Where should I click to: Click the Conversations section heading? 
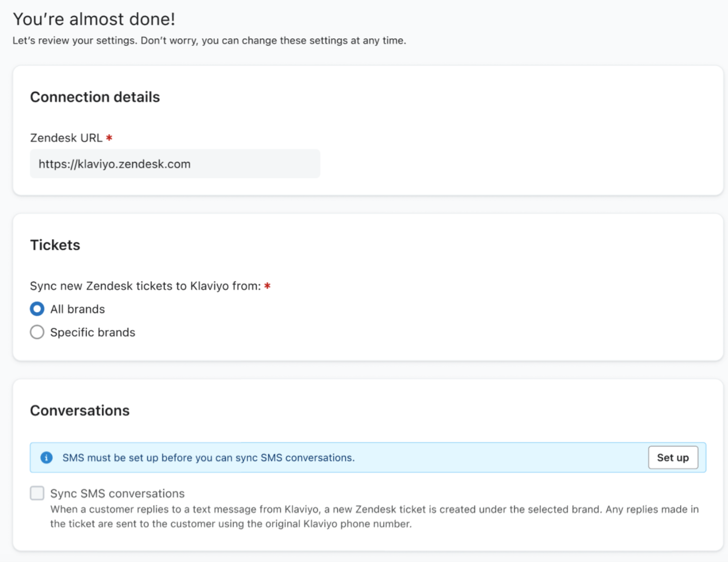[x=80, y=411]
